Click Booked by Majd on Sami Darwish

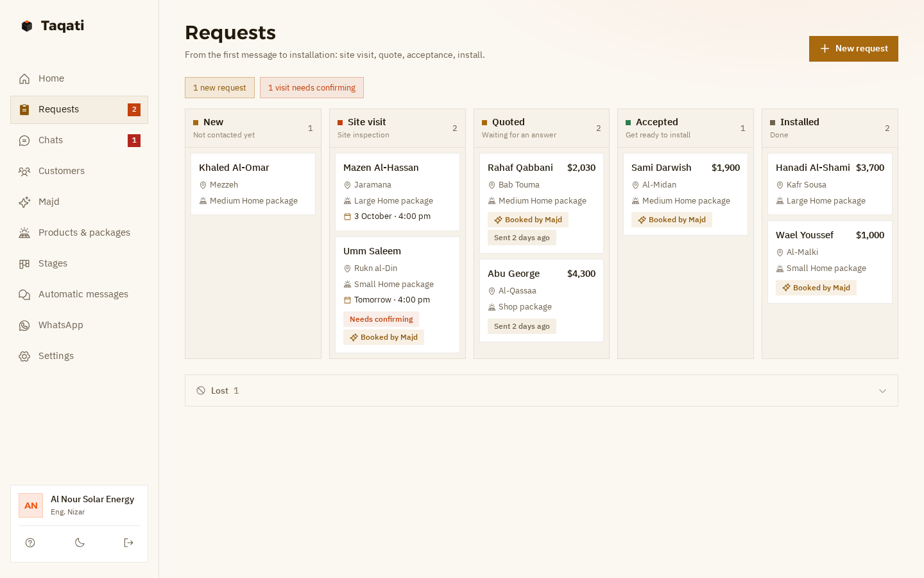click(x=672, y=220)
